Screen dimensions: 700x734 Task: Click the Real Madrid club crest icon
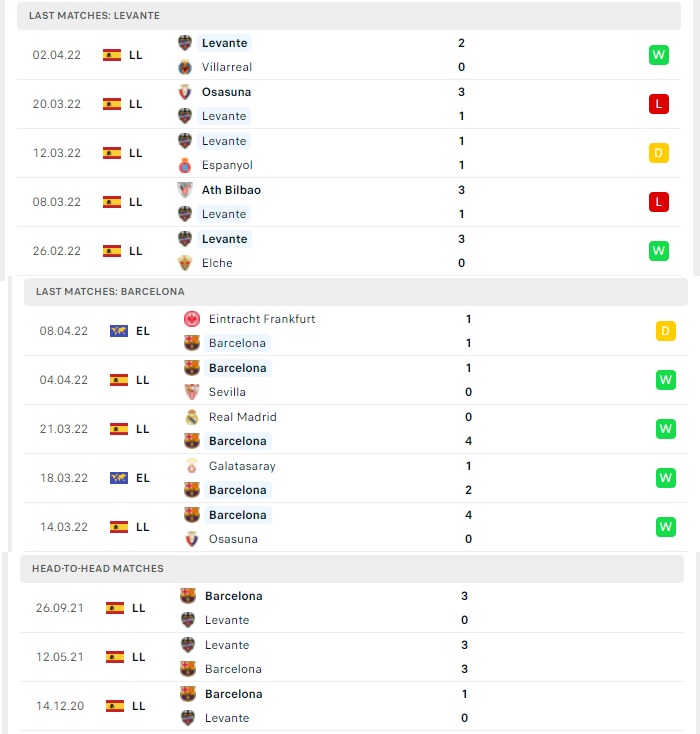(192, 417)
